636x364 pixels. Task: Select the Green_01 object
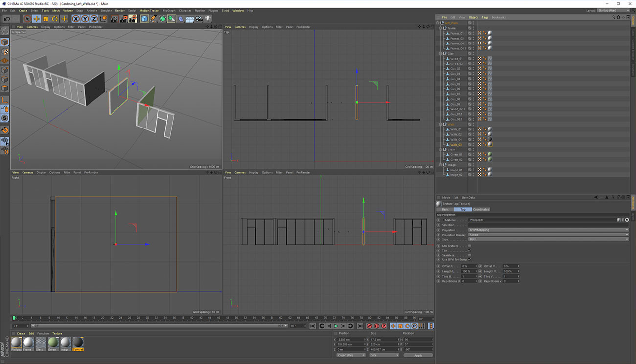tap(456, 154)
